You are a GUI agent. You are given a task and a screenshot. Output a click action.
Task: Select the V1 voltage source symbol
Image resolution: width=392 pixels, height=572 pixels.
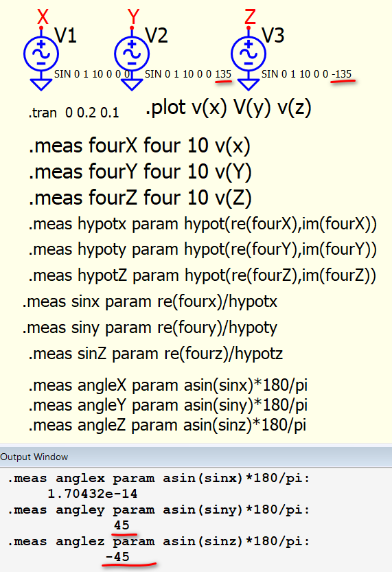click(x=41, y=54)
